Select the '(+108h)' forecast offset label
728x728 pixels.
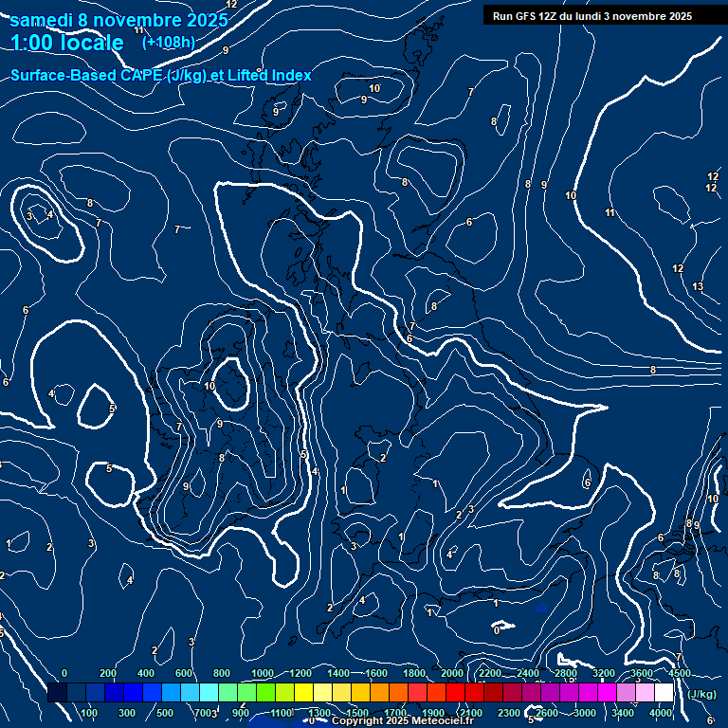[x=169, y=43]
